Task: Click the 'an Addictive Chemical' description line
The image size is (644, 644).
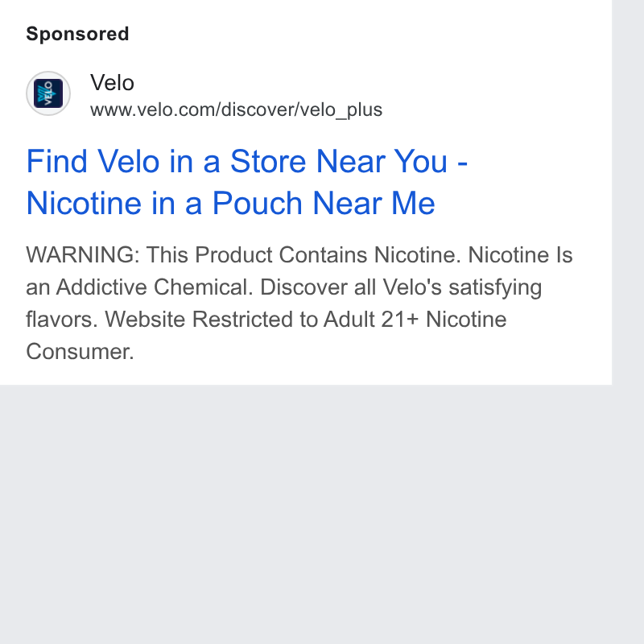Action: [139, 287]
